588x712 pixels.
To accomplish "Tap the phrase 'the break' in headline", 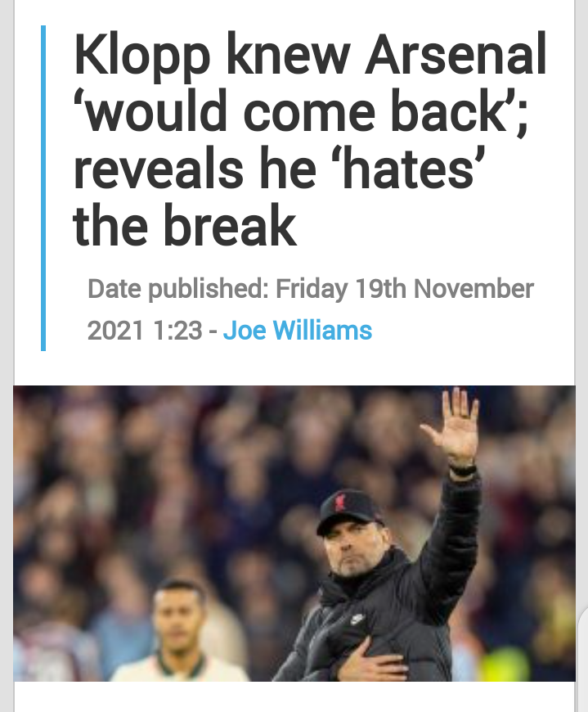I will (184, 225).
